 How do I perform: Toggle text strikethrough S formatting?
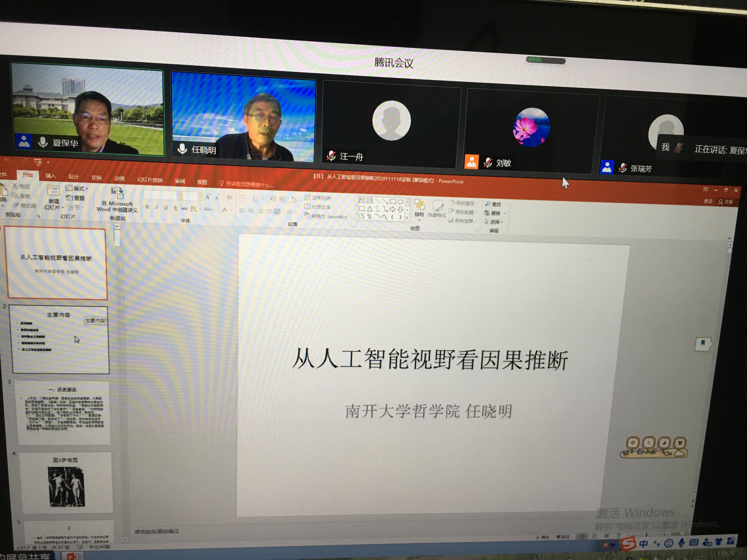click(x=175, y=208)
